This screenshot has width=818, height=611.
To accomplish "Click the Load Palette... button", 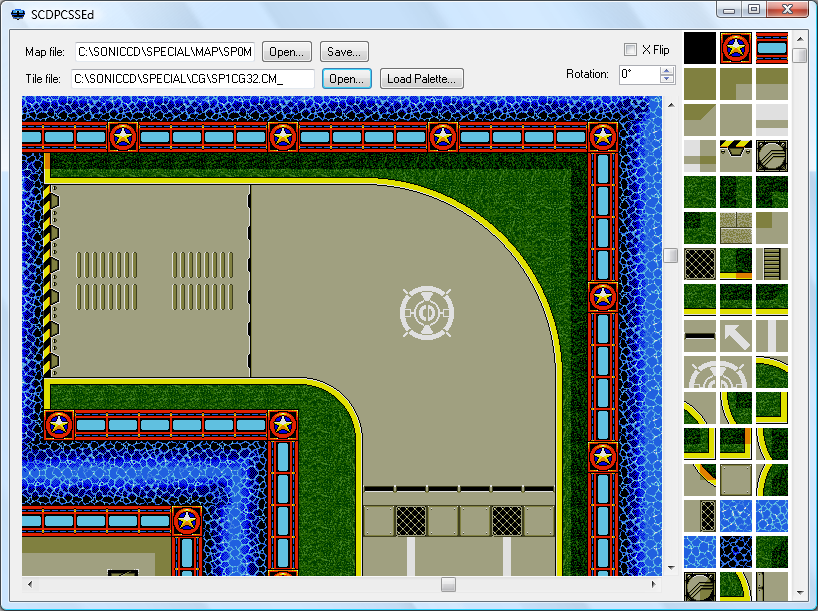I will click(x=422, y=79).
